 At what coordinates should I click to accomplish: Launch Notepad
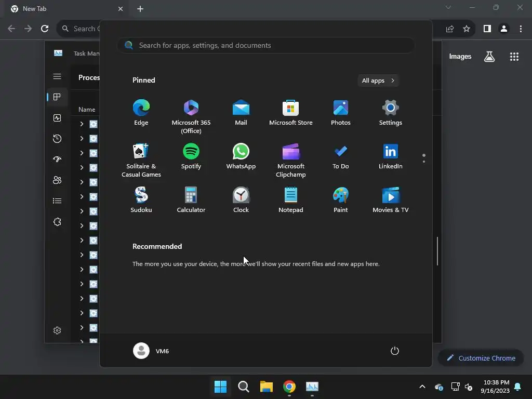tap(291, 200)
